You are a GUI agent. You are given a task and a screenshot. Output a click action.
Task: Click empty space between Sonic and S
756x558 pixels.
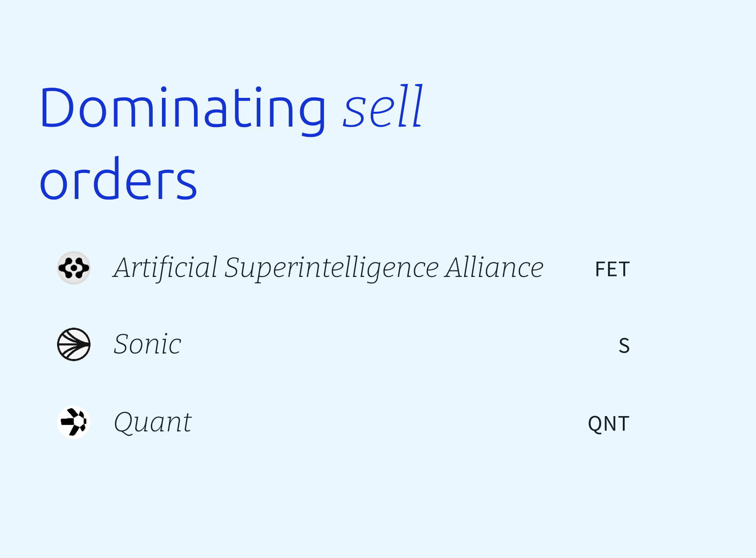(x=399, y=345)
